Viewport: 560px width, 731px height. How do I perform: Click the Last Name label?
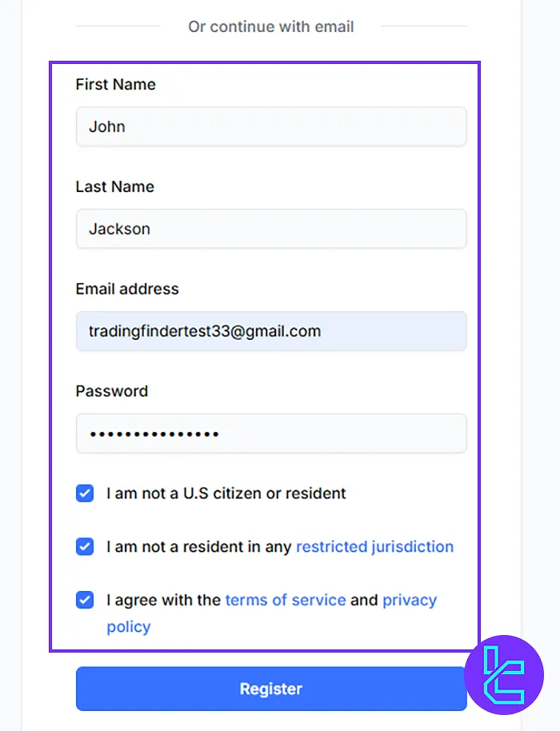(x=115, y=186)
